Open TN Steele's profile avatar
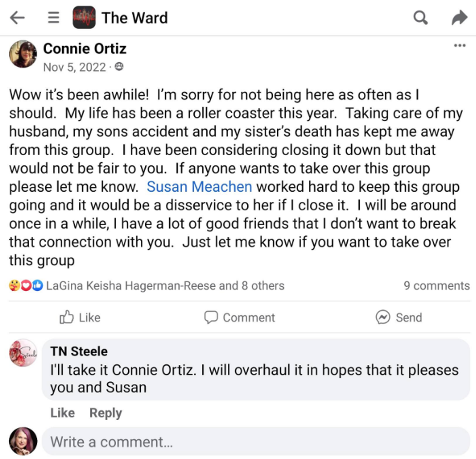The width and height of the screenshot is (476, 459). [23, 353]
